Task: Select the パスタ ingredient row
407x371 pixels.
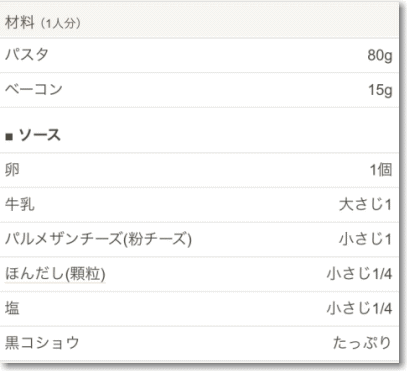Action: coord(199,55)
